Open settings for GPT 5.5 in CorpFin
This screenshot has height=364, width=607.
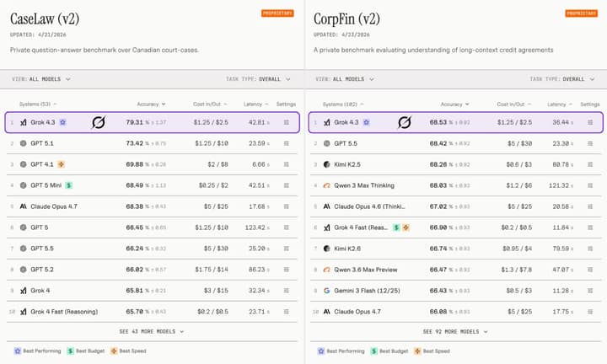(590, 143)
